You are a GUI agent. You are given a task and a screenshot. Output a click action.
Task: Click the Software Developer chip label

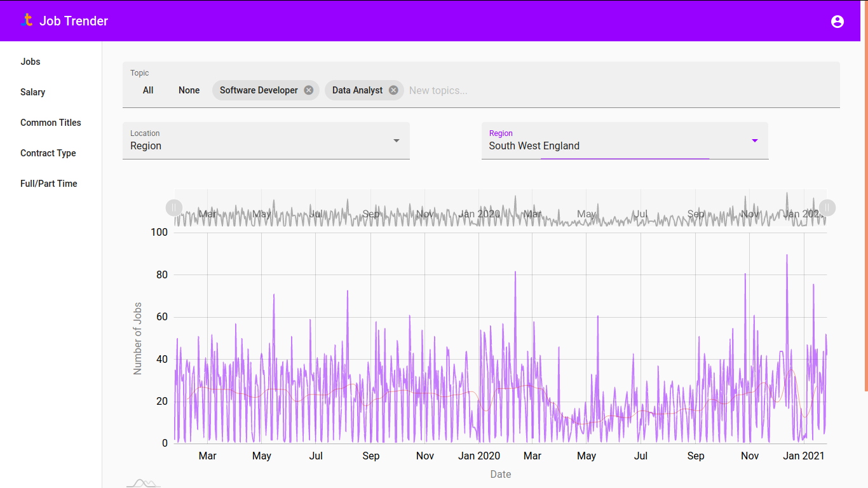tap(259, 90)
